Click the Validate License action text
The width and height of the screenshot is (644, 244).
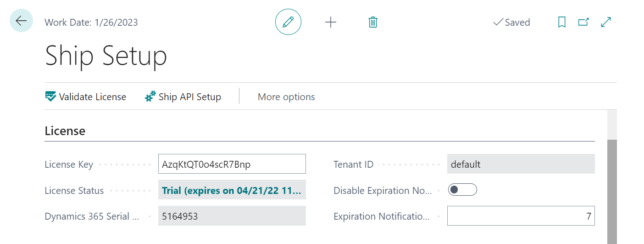coord(93,97)
